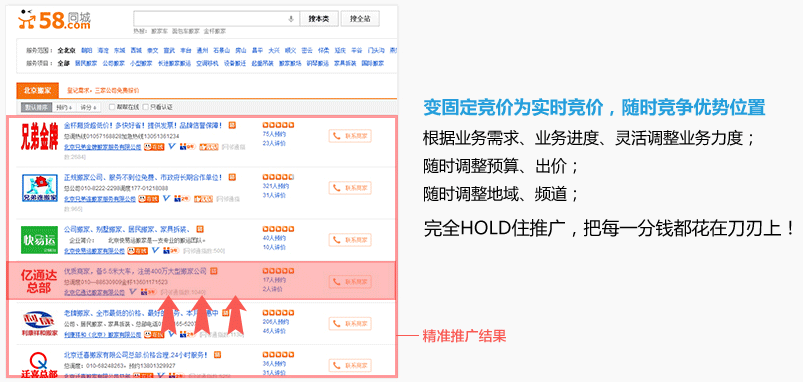
Task: Choose 国际搬家 service type
Action: [x=372, y=63]
